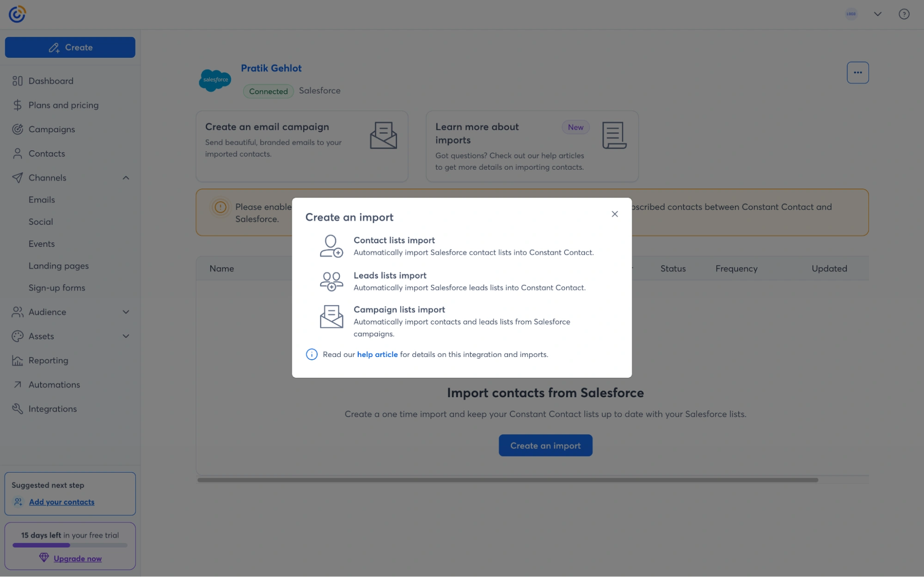This screenshot has height=578, width=924.
Task: Open the Reporting section
Action: [49, 360]
